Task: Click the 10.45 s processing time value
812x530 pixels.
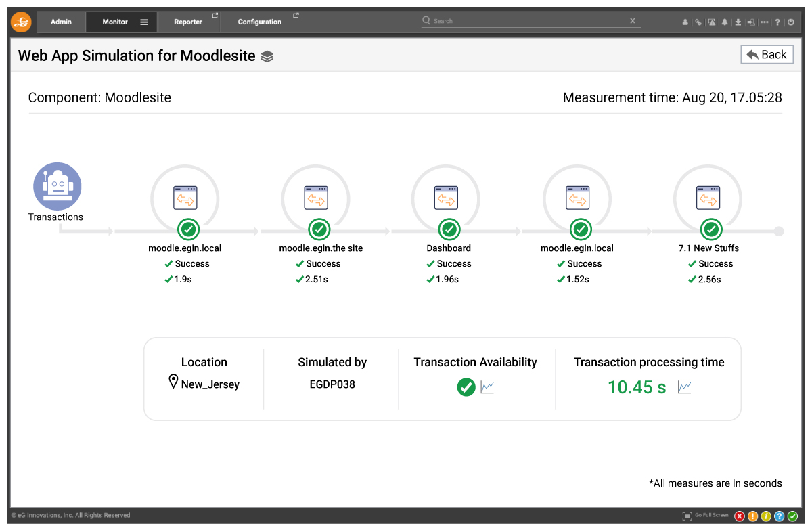Action: click(637, 387)
